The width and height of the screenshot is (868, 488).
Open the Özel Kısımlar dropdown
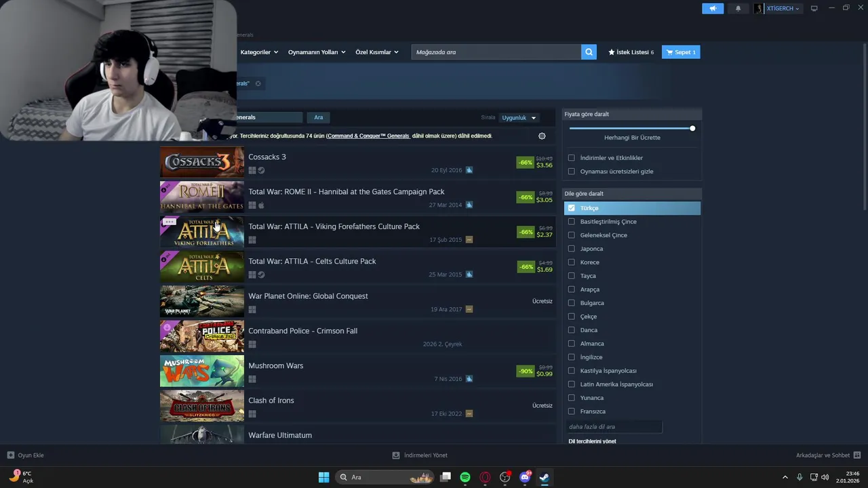pyautogui.click(x=377, y=52)
